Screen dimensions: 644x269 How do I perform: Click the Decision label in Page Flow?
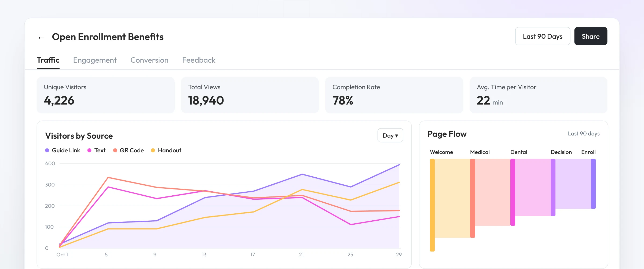coord(561,152)
